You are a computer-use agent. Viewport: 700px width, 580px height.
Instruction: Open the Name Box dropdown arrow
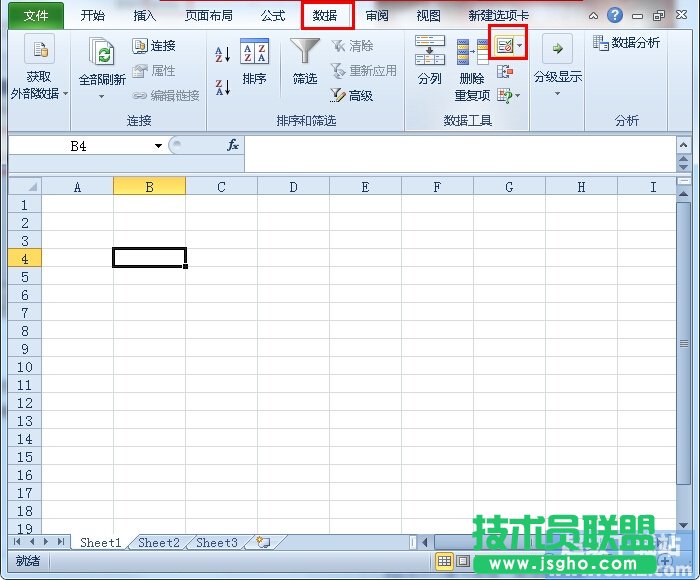point(158,146)
